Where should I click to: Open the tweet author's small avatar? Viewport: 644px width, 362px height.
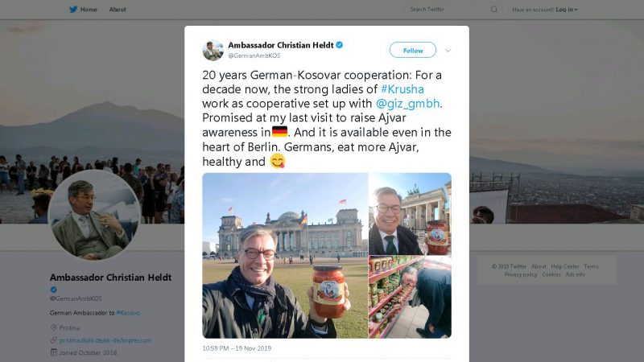213,51
